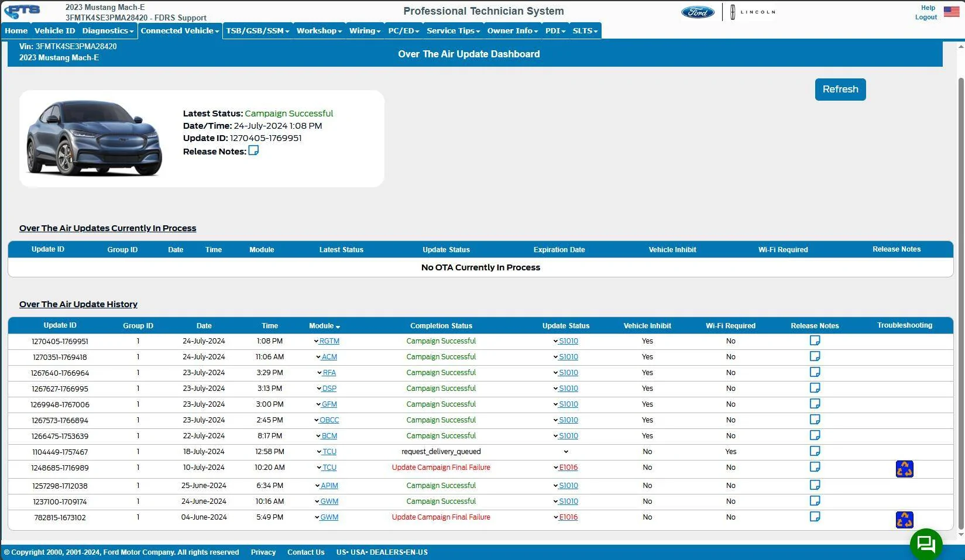Expand the APIM module entry
The width and height of the screenshot is (965, 560).
[327, 486]
